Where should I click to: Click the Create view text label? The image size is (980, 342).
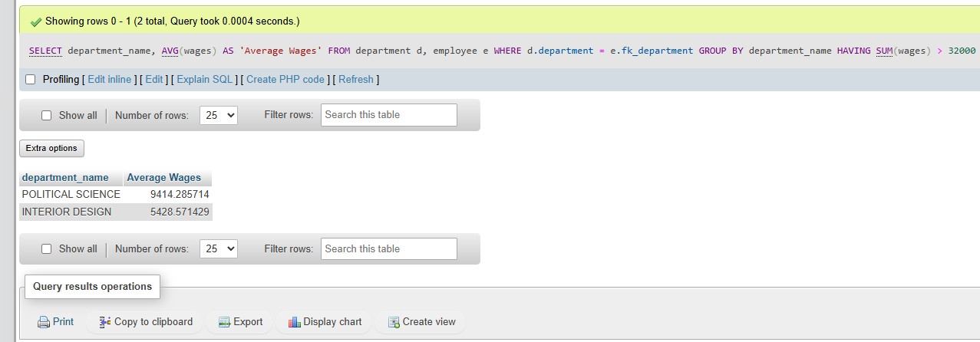[x=429, y=322]
